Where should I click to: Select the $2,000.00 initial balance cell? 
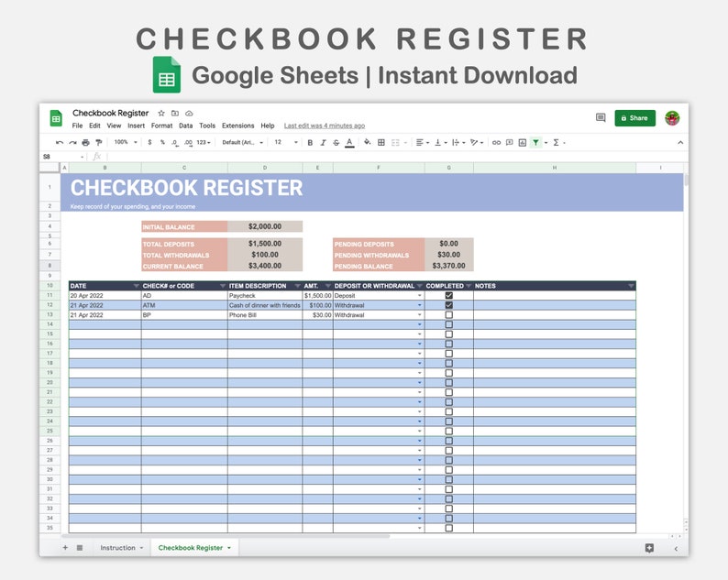tap(265, 226)
